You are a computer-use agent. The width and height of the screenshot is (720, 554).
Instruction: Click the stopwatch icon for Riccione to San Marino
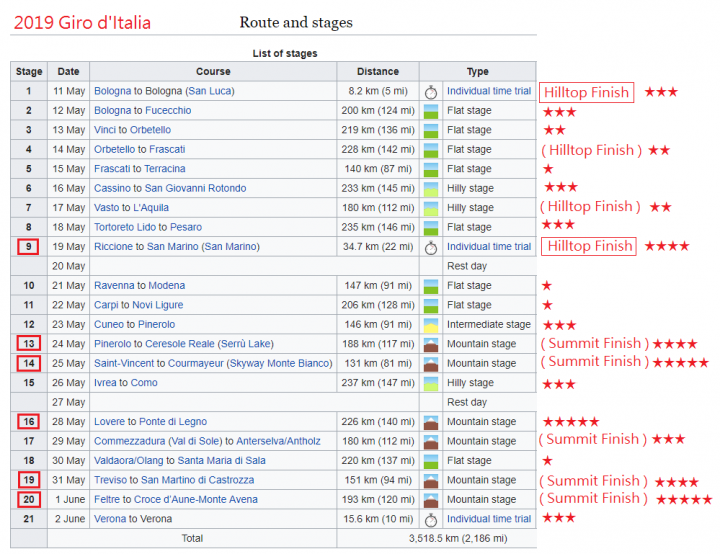[x=431, y=248]
